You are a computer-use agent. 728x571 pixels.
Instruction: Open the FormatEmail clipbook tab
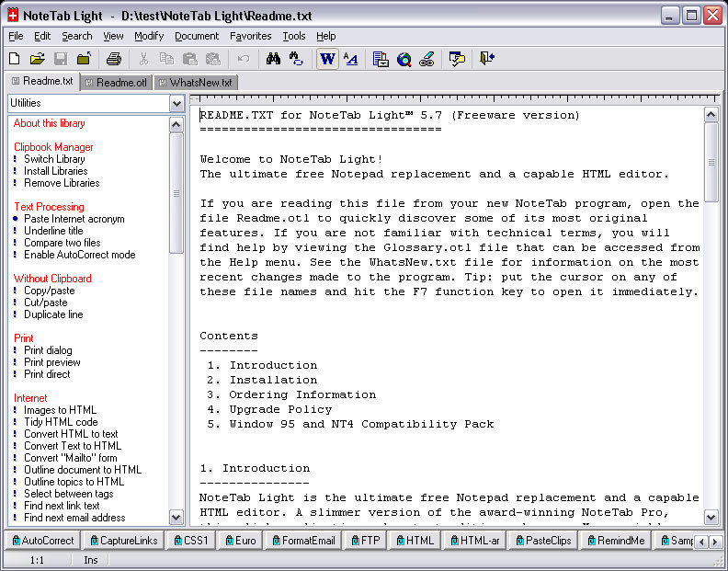point(303,541)
